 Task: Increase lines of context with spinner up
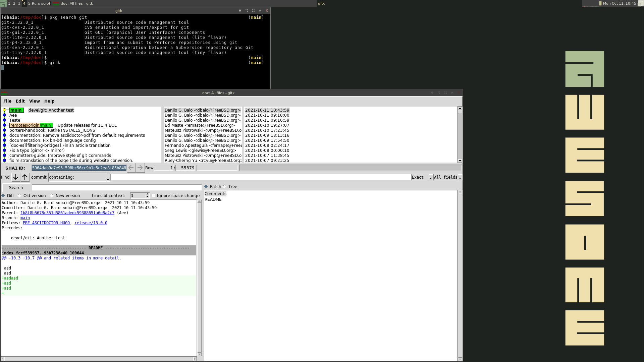tap(148, 194)
